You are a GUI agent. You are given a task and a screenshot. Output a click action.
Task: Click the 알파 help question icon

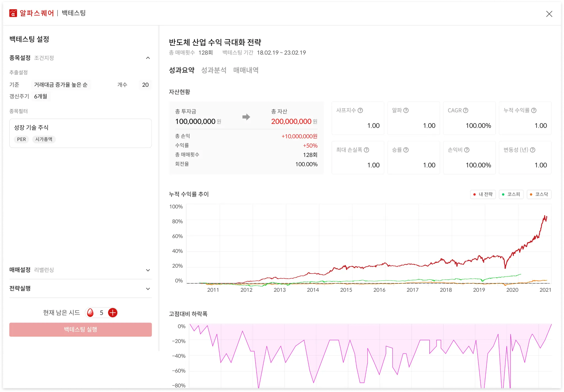406,110
